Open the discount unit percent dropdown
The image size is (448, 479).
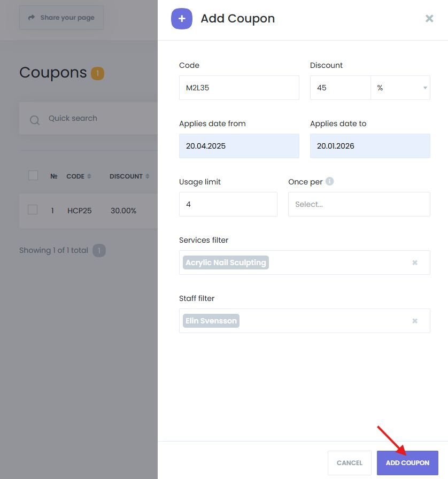pyautogui.click(x=400, y=87)
